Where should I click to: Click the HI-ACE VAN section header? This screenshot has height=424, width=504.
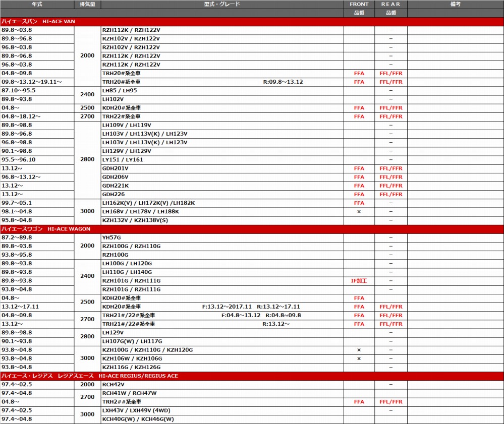point(252,22)
